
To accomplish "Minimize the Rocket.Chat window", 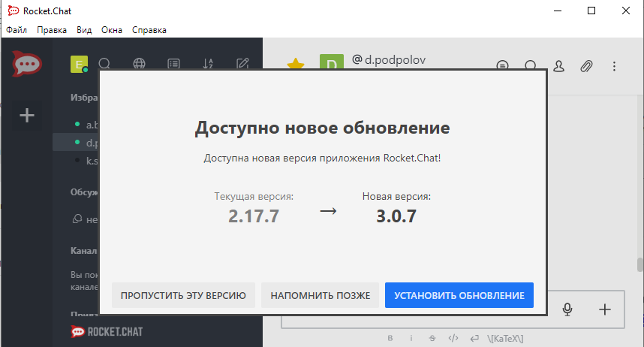I will [x=558, y=11].
